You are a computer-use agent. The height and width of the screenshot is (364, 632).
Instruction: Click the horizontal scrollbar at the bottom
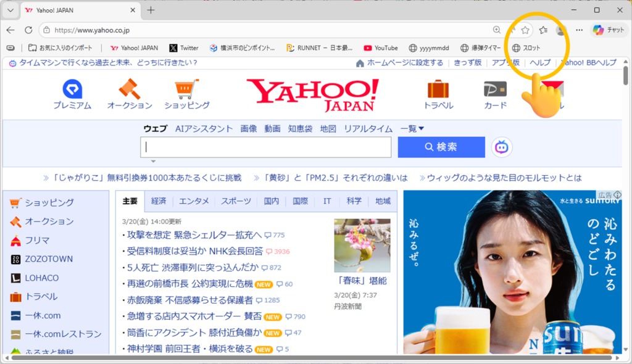309,358
